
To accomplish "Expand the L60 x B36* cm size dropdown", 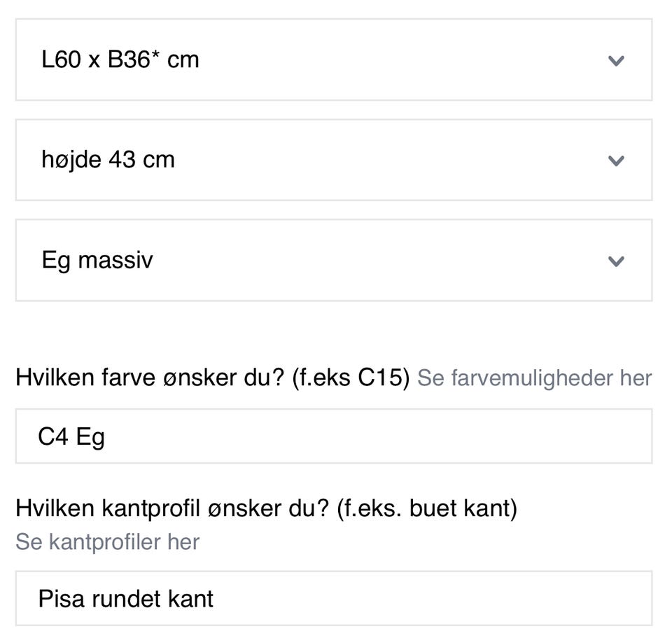I will pyautogui.click(x=333, y=60).
